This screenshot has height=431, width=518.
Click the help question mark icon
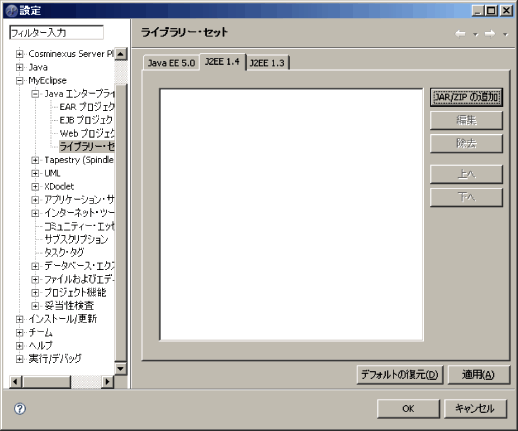(20, 409)
